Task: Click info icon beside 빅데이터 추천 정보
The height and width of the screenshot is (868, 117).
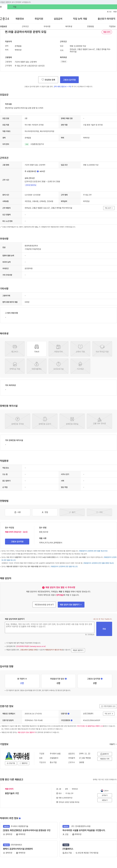Action: [x=19, y=818]
